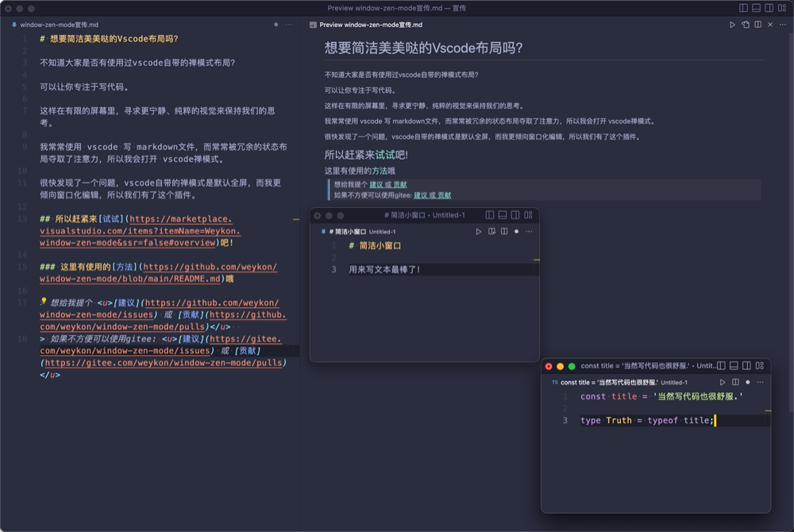Run the file in 简洁小窗口 window

click(478, 232)
